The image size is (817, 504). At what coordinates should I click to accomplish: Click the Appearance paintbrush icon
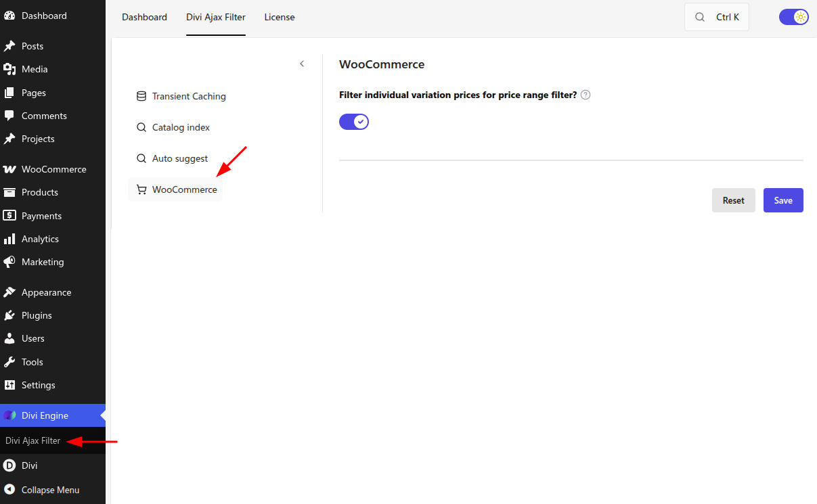point(9,292)
